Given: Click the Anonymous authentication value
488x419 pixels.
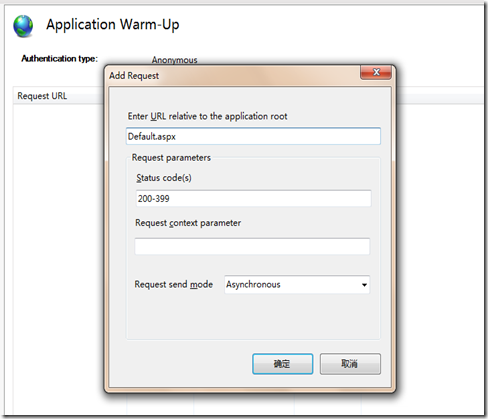Looking at the screenshot, I should click(x=174, y=60).
